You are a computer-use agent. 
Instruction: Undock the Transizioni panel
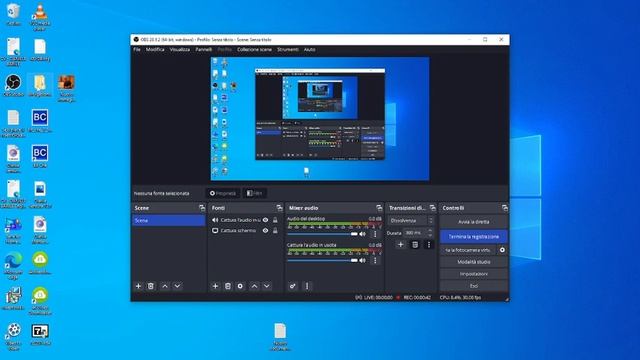[x=432, y=208]
